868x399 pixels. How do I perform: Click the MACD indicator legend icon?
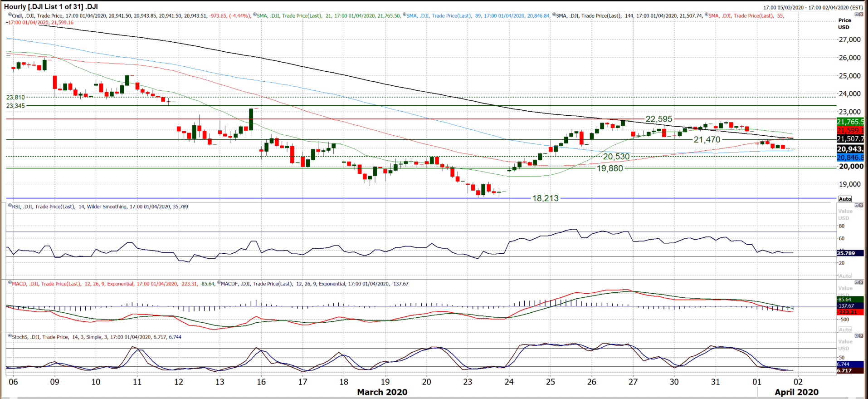10,283
